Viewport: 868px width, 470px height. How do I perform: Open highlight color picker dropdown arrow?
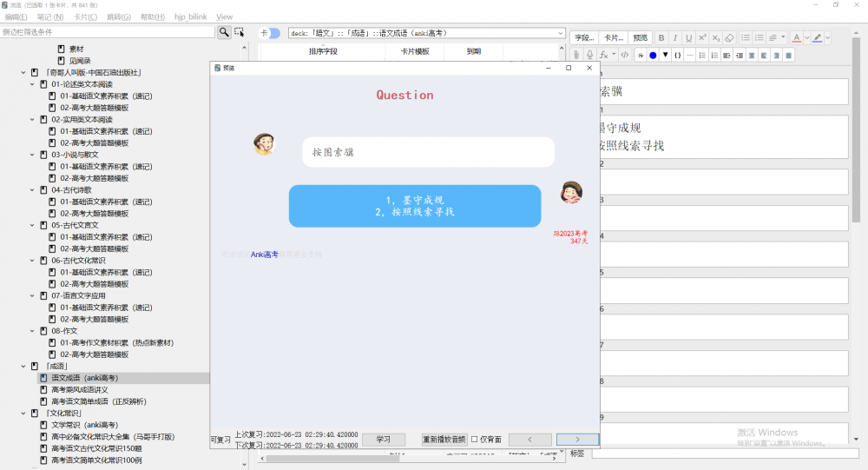pyautogui.click(x=827, y=37)
